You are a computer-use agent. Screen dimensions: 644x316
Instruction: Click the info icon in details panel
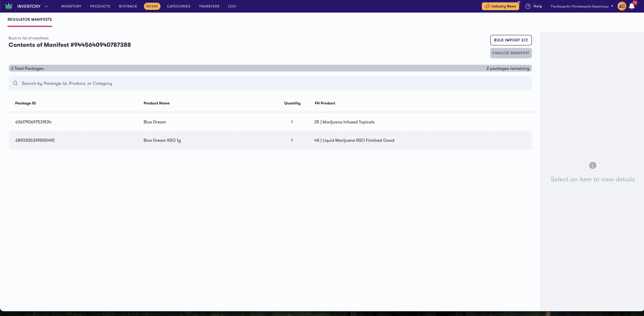593,165
